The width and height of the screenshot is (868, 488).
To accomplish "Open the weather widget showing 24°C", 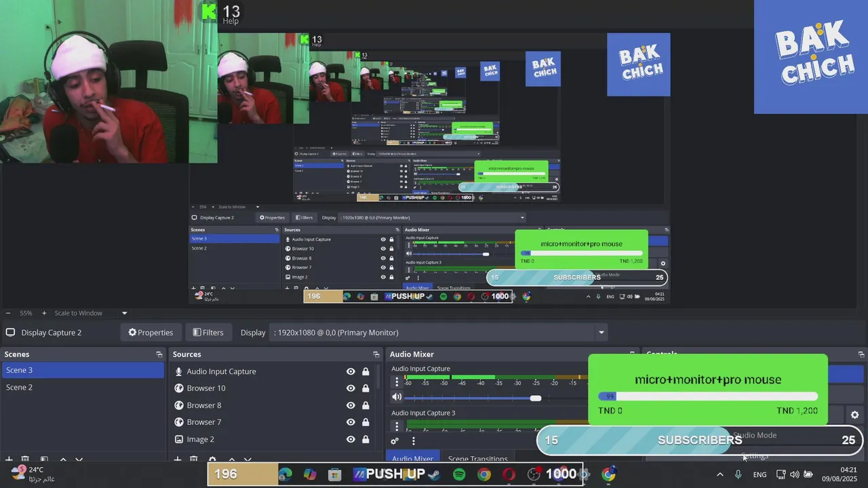I will [33, 474].
